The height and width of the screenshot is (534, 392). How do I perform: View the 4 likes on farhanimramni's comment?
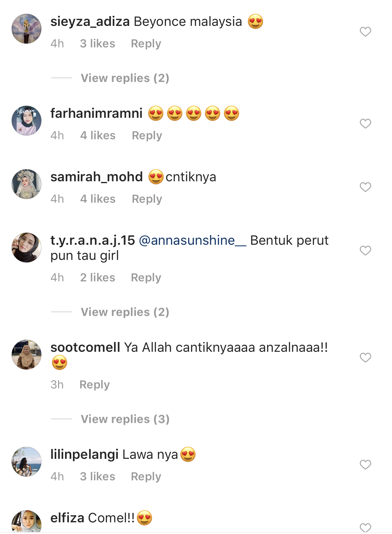[x=98, y=135]
